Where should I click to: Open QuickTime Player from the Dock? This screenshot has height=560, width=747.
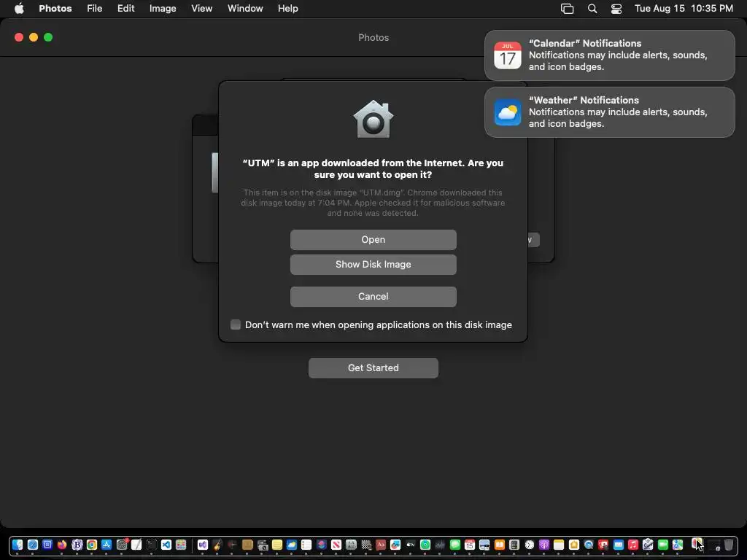pyautogui.click(x=589, y=545)
